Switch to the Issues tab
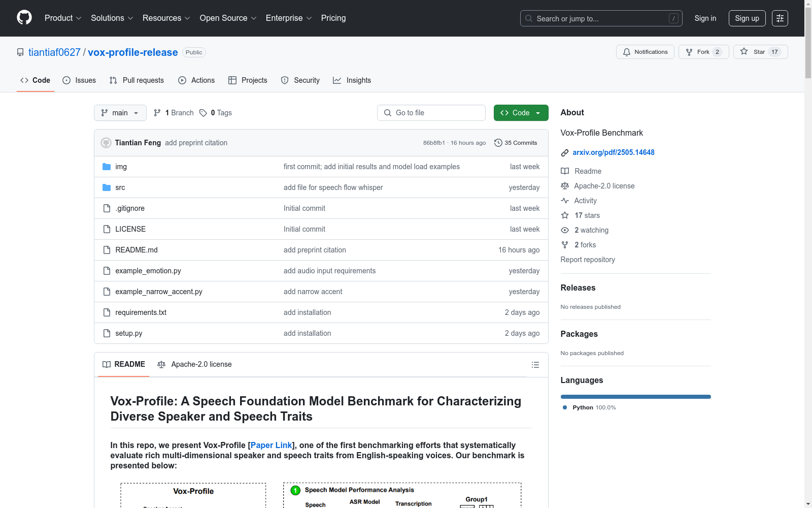The height and width of the screenshot is (508, 812). pos(79,80)
